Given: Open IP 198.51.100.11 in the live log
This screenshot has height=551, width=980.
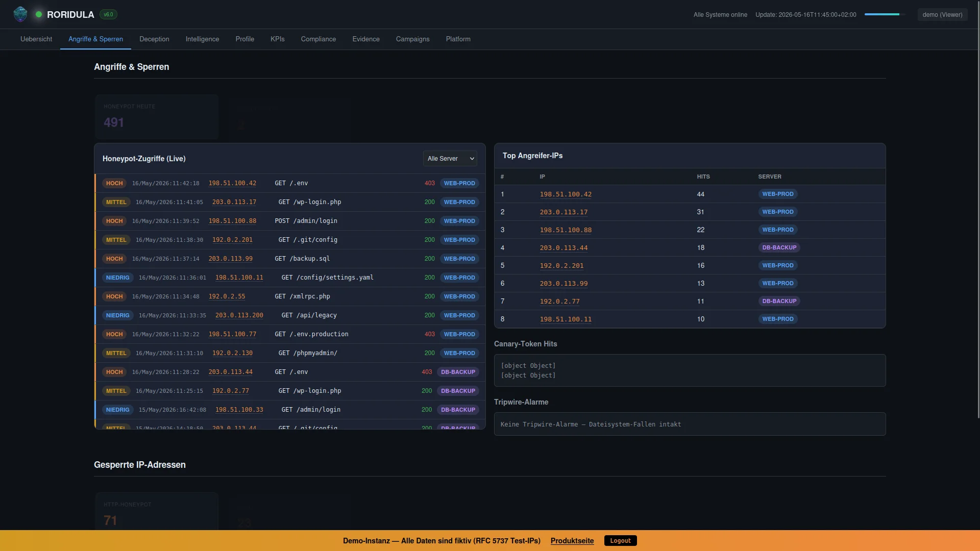Looking at the screenshot, I should [239, 278].
